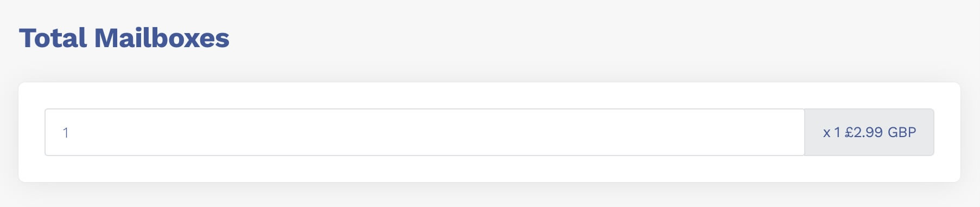The width and height of the screenshot is (980, 207).
Task: Focus the mailbox count box showing 1
Action: click(424, 132)
